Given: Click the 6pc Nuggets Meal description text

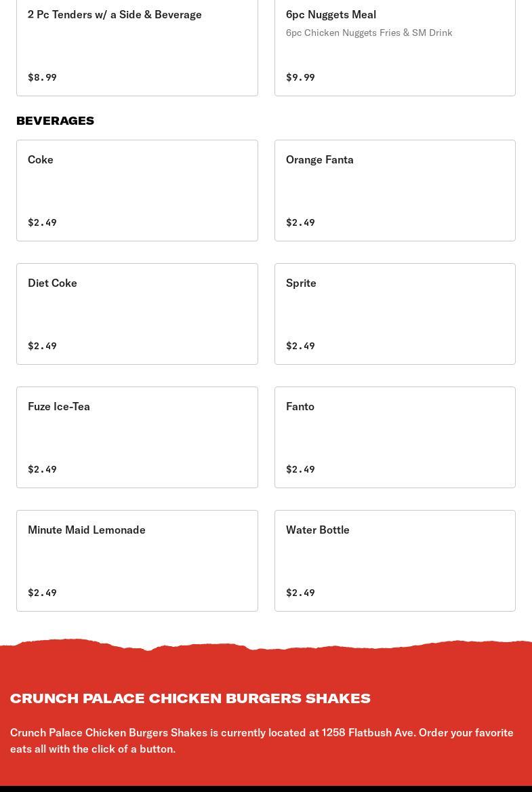Looking at the screenshot, I should point(369,33).
